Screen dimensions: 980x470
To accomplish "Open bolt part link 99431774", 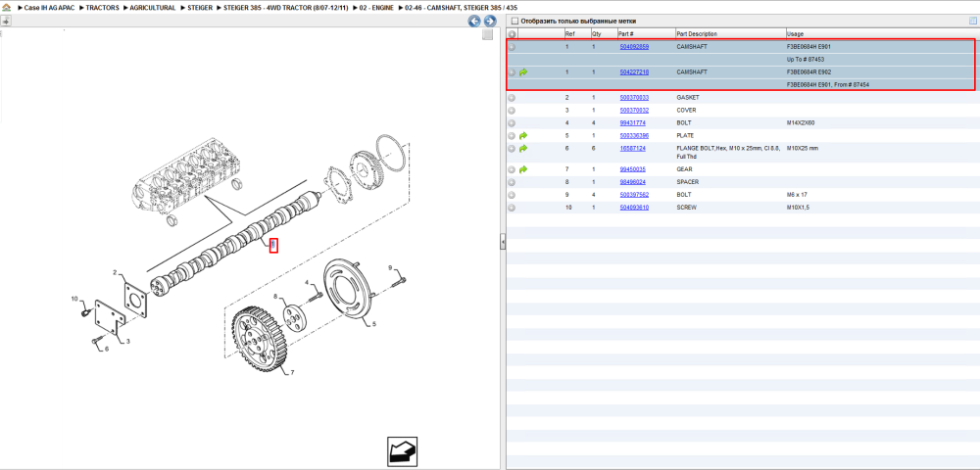I will click(x=632, y=123).
